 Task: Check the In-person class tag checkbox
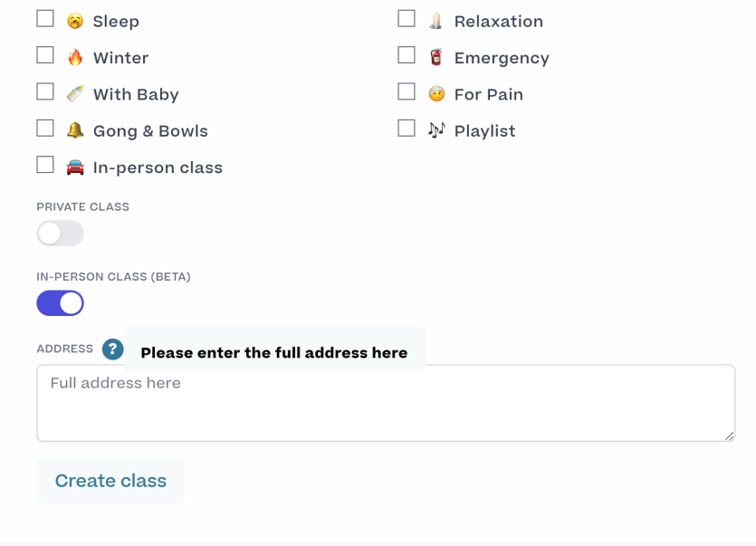point(45,165)
